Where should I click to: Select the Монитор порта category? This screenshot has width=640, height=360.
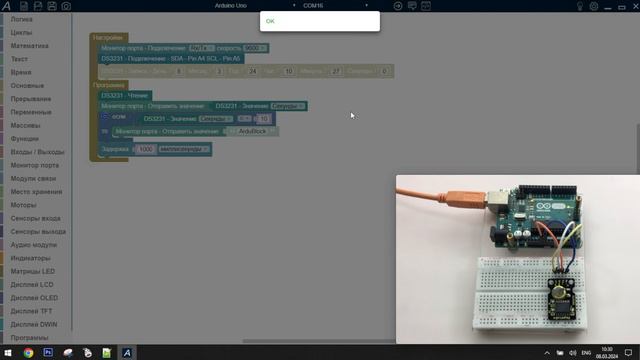tap(35, 165)
